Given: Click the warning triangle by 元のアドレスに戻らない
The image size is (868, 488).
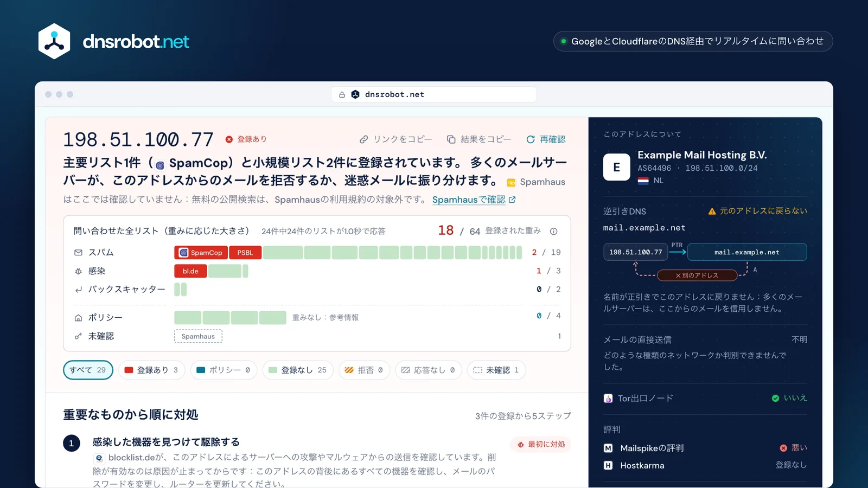Looking at the screenshot, I should point(712,211).
